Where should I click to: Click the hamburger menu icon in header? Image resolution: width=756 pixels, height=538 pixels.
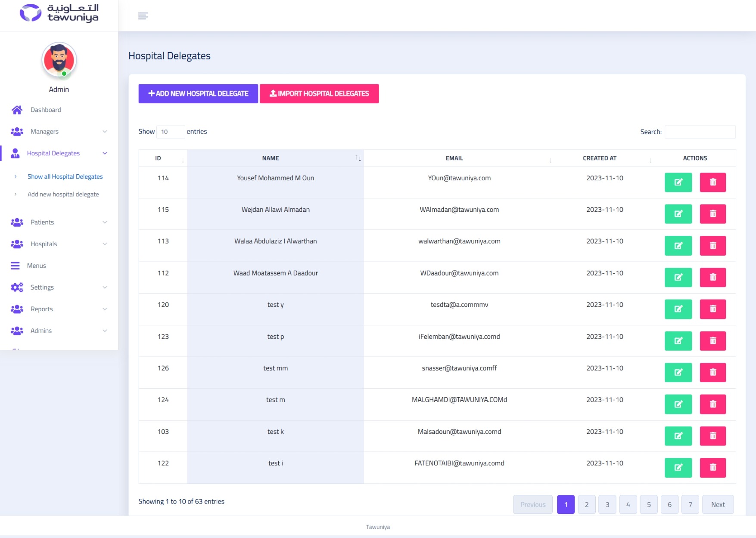[x=143, y=16]
